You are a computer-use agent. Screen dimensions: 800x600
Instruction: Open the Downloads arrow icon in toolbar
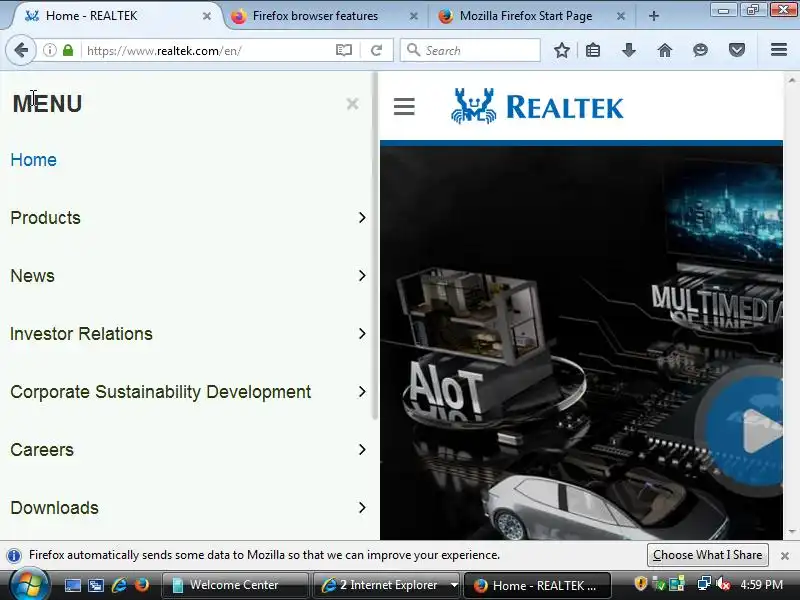pyautogui.click(x=629, y=51)
